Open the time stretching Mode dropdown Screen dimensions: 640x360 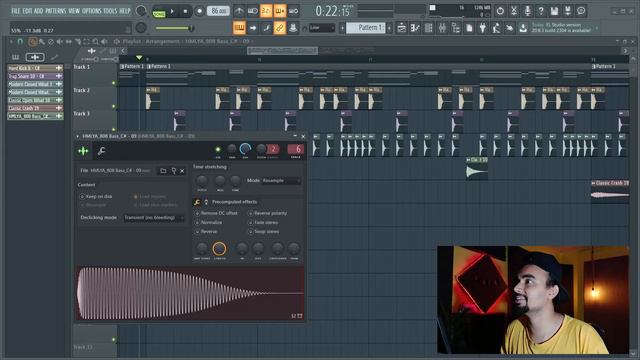282,180
